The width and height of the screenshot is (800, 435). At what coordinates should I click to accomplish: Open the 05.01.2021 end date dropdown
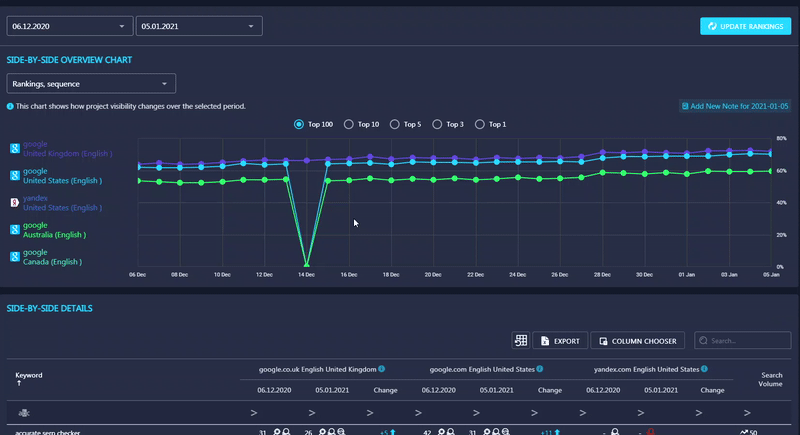point(199,26)
